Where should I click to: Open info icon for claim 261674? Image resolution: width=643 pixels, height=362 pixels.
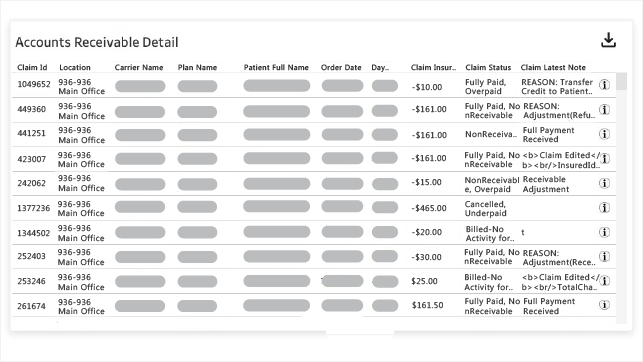click(604, 305)
